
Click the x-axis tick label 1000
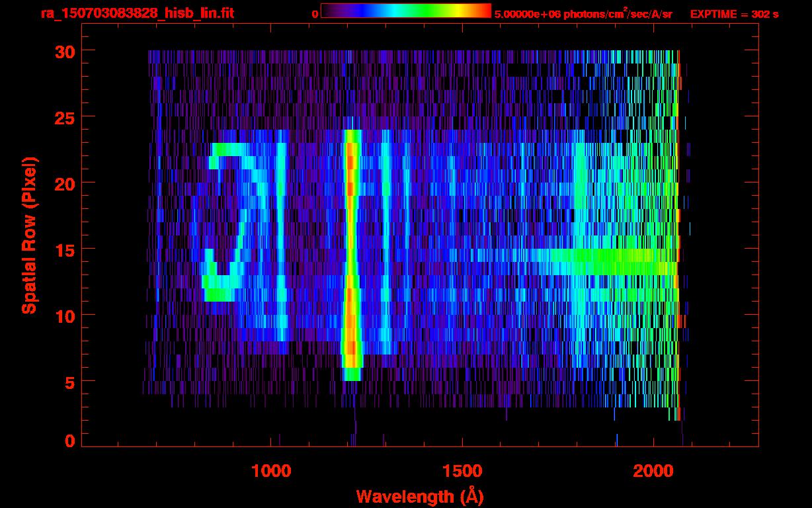(271, 470)
